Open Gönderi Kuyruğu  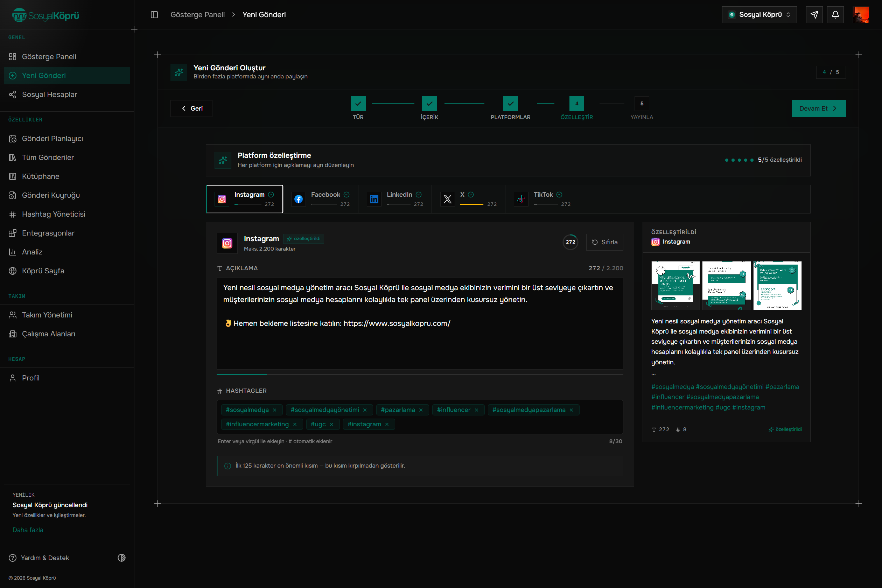pos(67,195)
